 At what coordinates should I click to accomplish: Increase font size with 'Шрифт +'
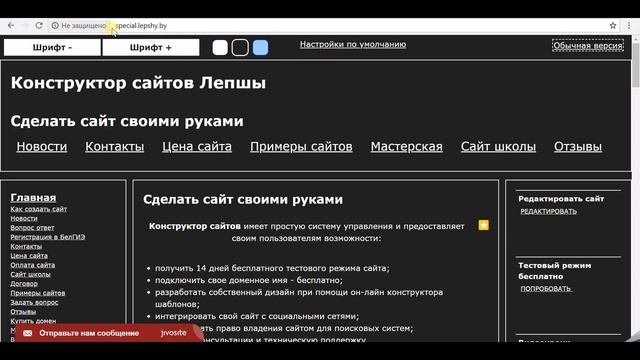click(151, 47)
